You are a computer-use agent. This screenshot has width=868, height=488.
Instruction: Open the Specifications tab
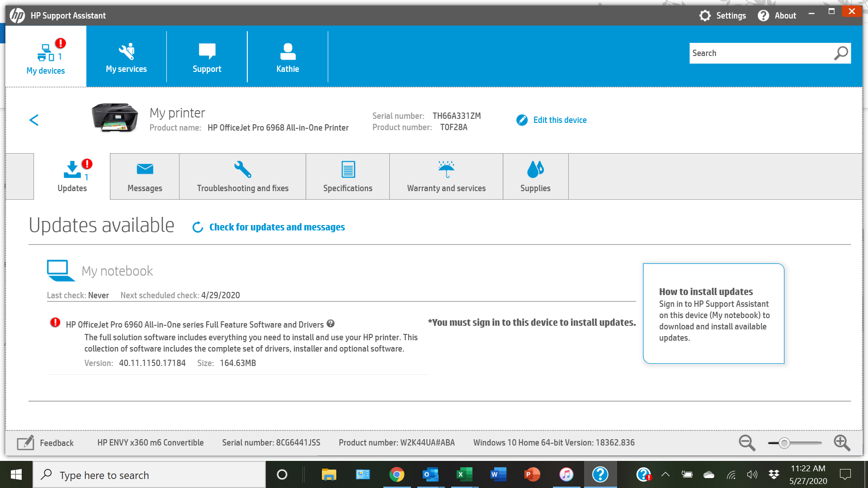coord(348,177)
